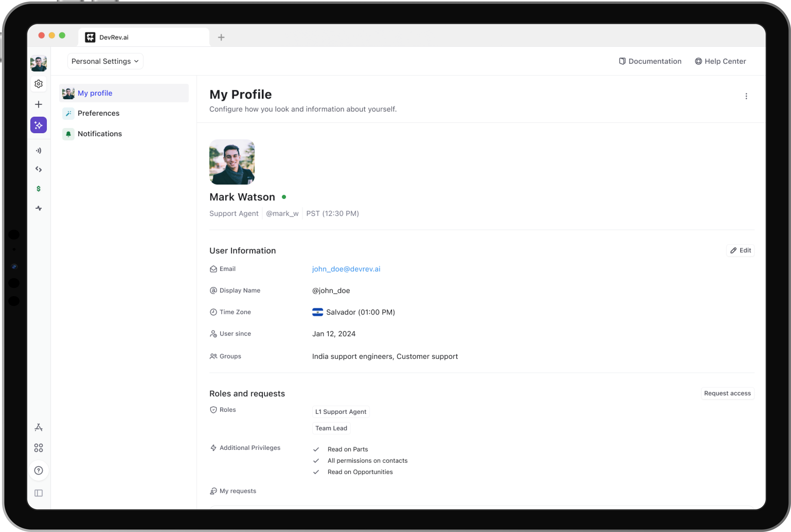Toggle the sidebar panel layout icon
This screenshot has width=791, height=532.
(x=39, y=493)
